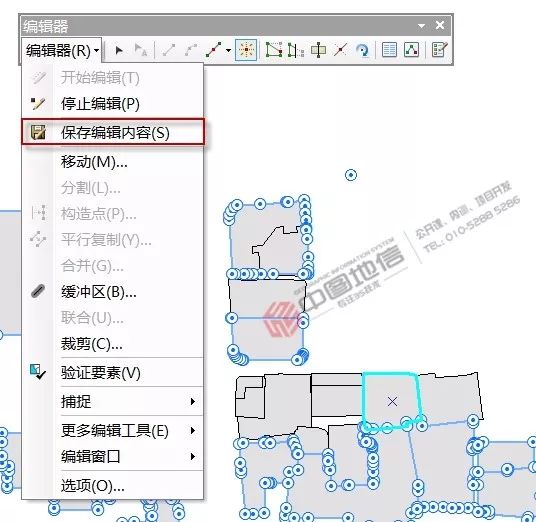The height and width of the screenshot is (522, 536).
Task: Click the validate features checkmark icon
Action: [x=38, y=372]
